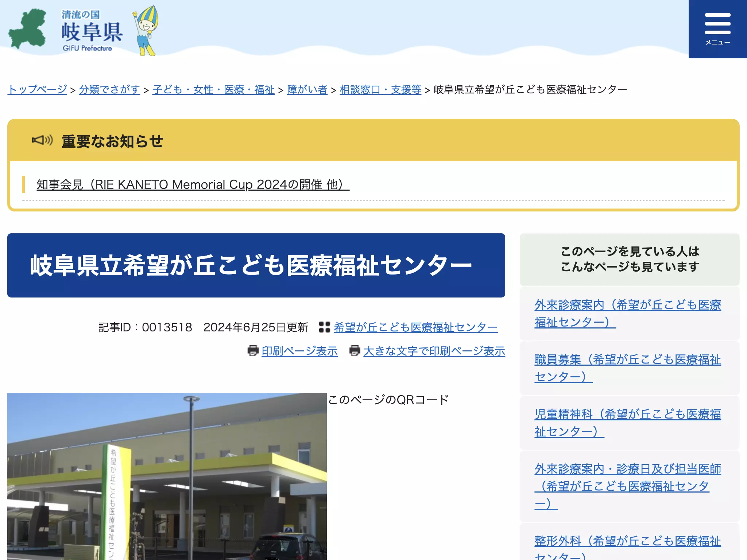747x560 pixels.
Task: Open 印刷ページ表示 link
Action: click(300, 351)
